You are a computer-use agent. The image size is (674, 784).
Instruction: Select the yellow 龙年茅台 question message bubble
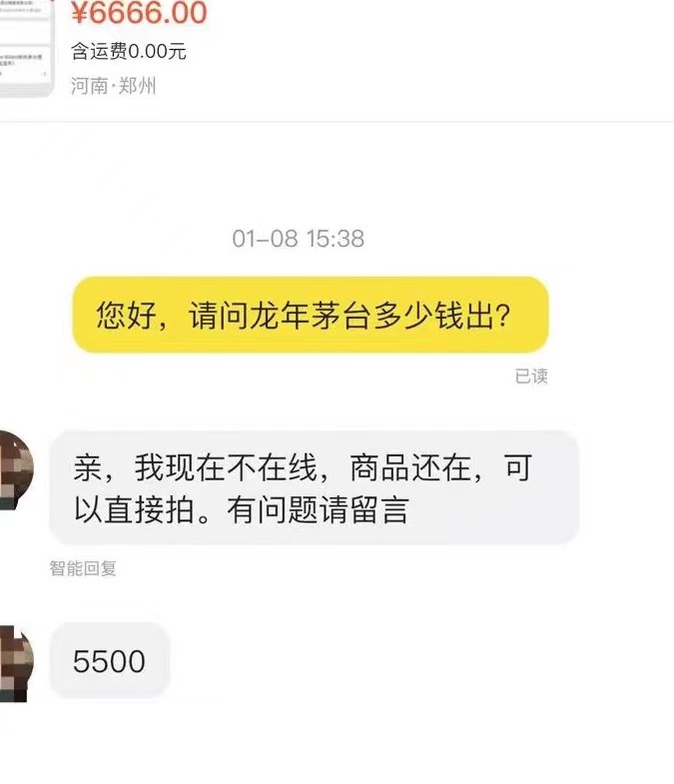pos(311,315)
